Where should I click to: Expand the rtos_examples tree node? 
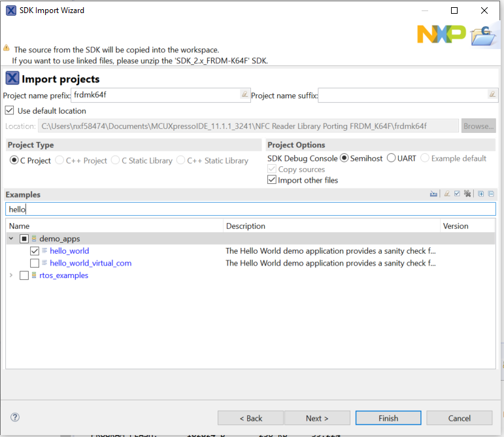click(x=11, y=275)
